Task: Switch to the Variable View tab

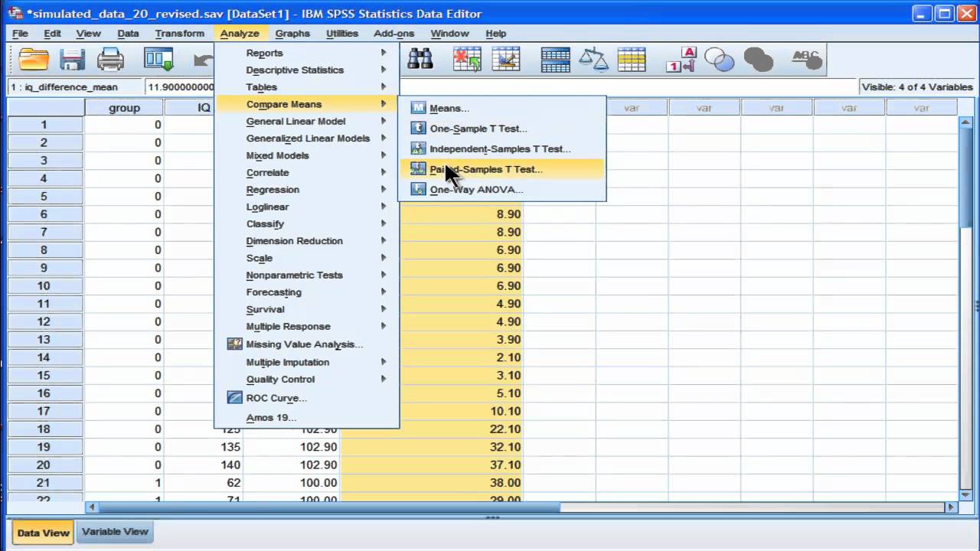Action: (x=115, y=531)
